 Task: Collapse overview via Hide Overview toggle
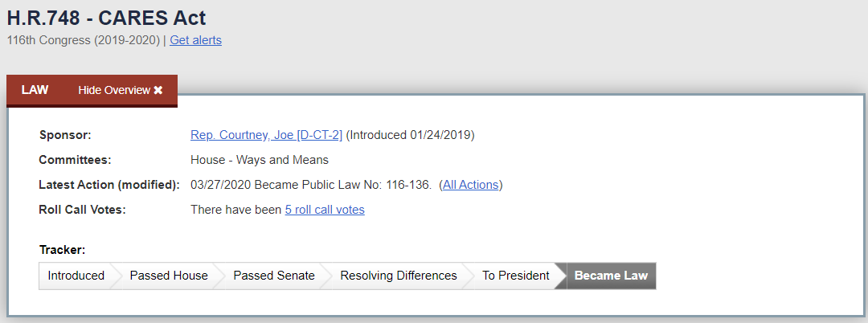pyautogui.click(x=120, y=90)
